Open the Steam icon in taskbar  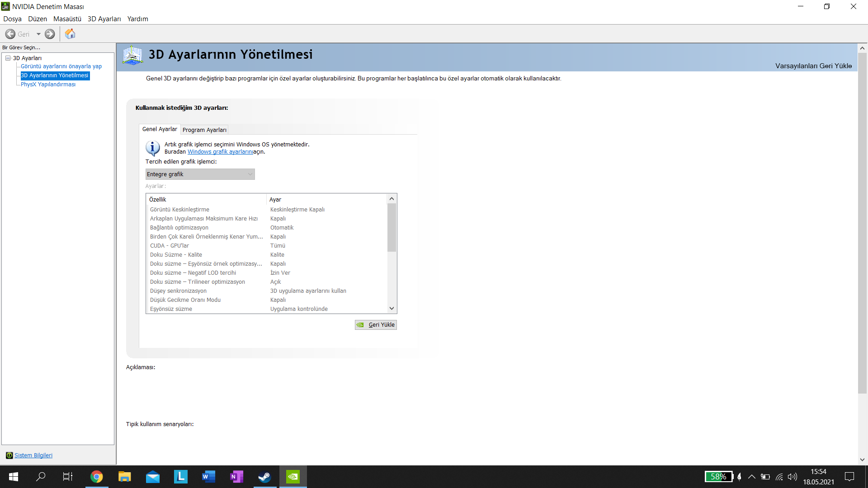click(x=264, y=476)
